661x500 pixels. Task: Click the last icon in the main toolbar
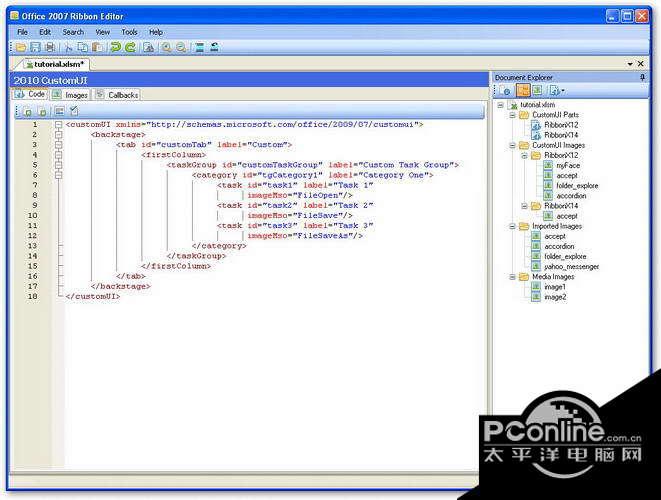click(x=214, y=48)
